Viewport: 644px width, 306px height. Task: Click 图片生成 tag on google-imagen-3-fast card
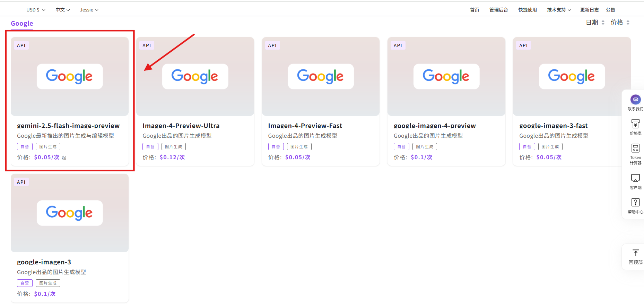(550, 147)
